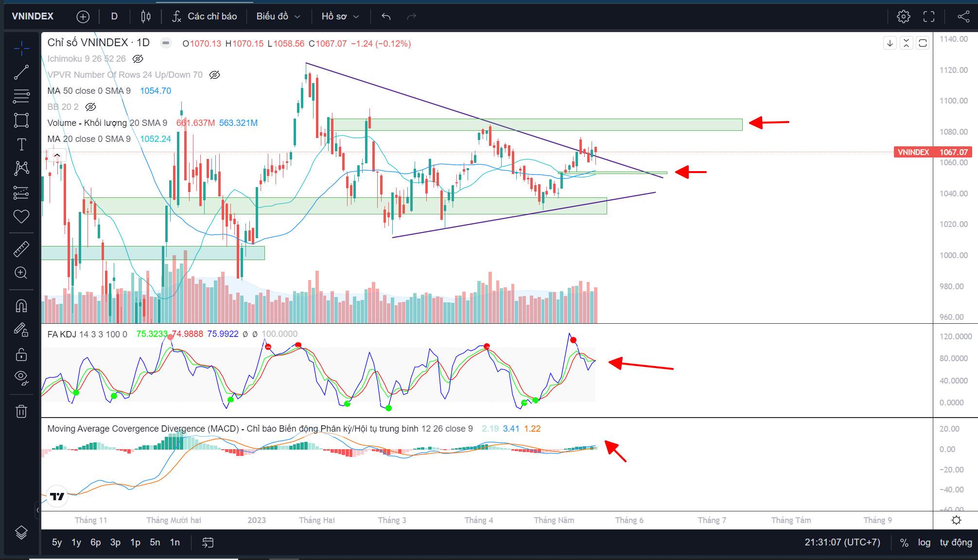Viewport: 978px width, 560px height.
Task: Select the 5y time range
Action: (x=57, y=542)
